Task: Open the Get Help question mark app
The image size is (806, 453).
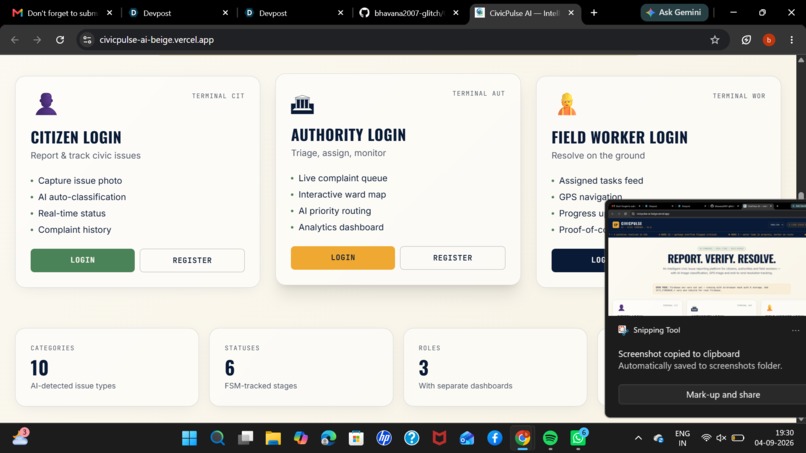Action: (x=412, y=438)
